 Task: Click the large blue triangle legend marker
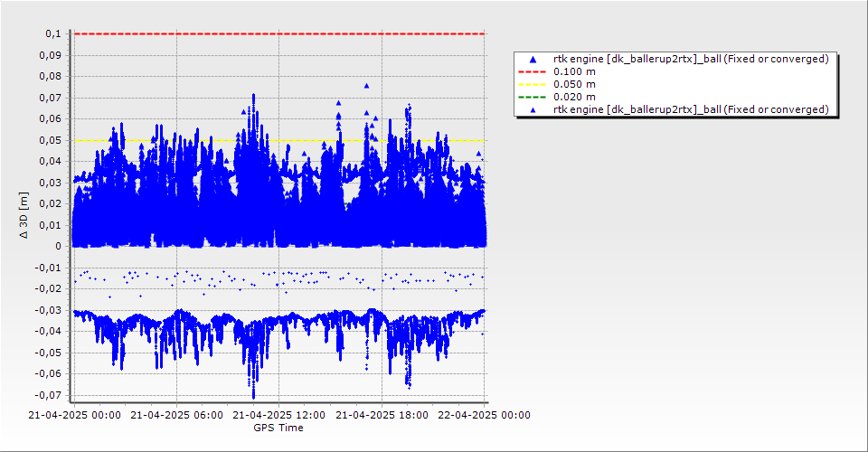pyautogui.click(x=533, y=59)
